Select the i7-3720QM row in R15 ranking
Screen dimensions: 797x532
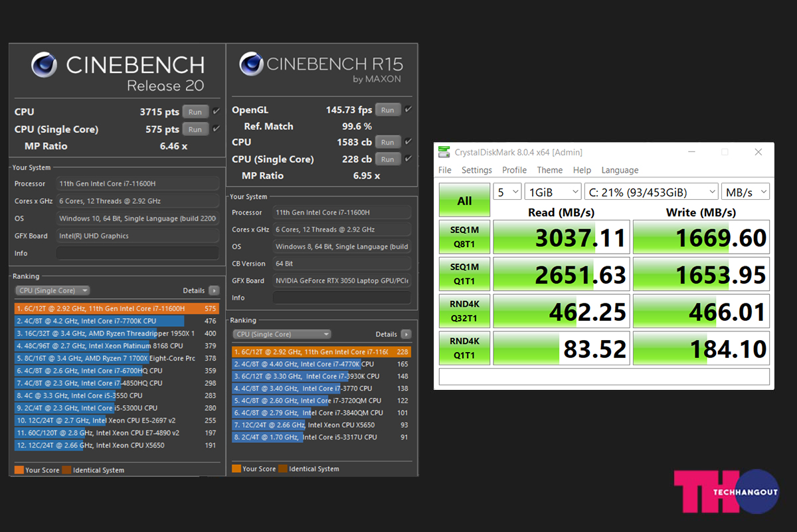click(x=321, y=400)
